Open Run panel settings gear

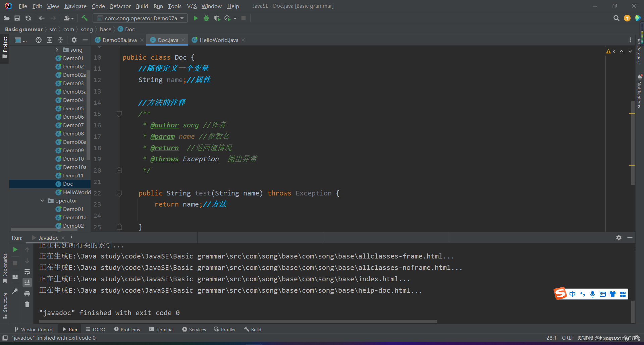[619, 238]
